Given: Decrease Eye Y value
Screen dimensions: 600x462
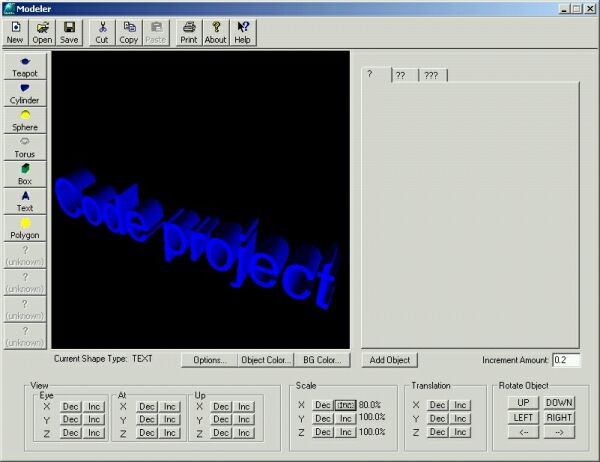Looking at the screenshot, I should 70,420.
